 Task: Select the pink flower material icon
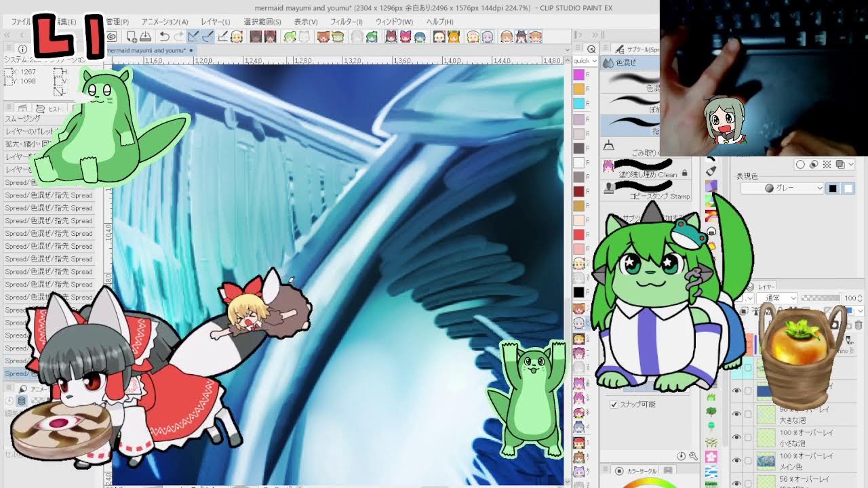pos(711,458)
